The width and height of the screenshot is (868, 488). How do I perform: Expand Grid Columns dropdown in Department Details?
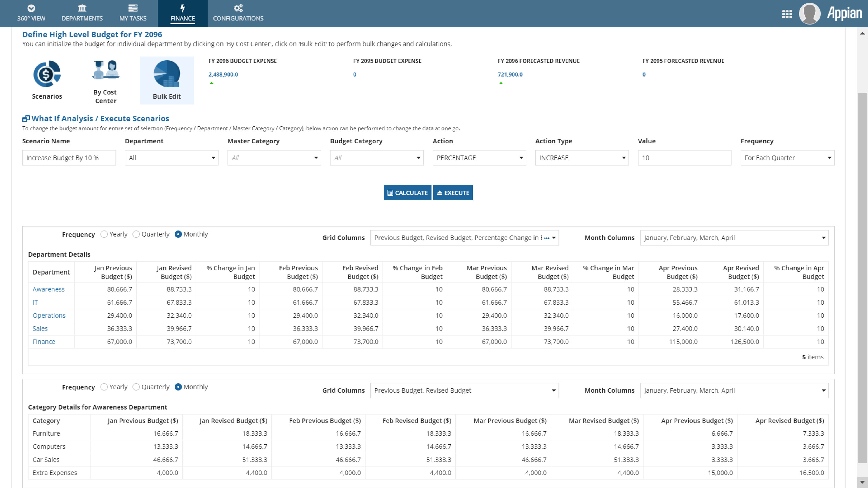(x=464, y=238)
